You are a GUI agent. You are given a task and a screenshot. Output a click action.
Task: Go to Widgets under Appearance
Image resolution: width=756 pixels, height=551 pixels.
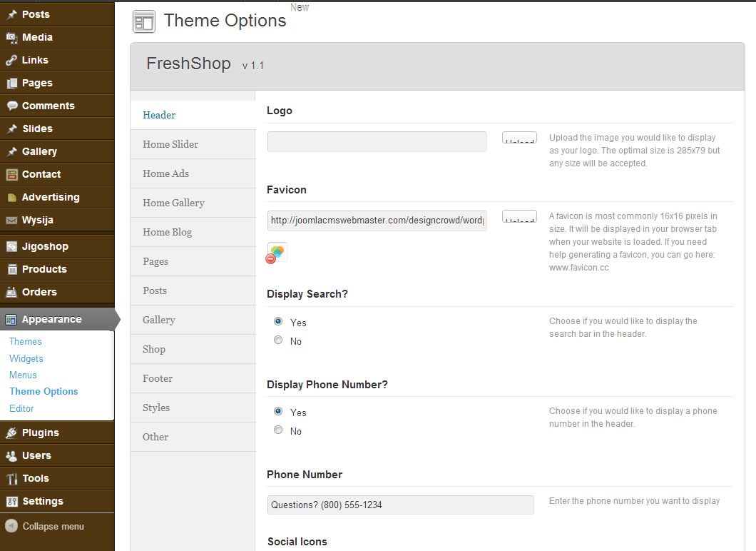point(26,358)
